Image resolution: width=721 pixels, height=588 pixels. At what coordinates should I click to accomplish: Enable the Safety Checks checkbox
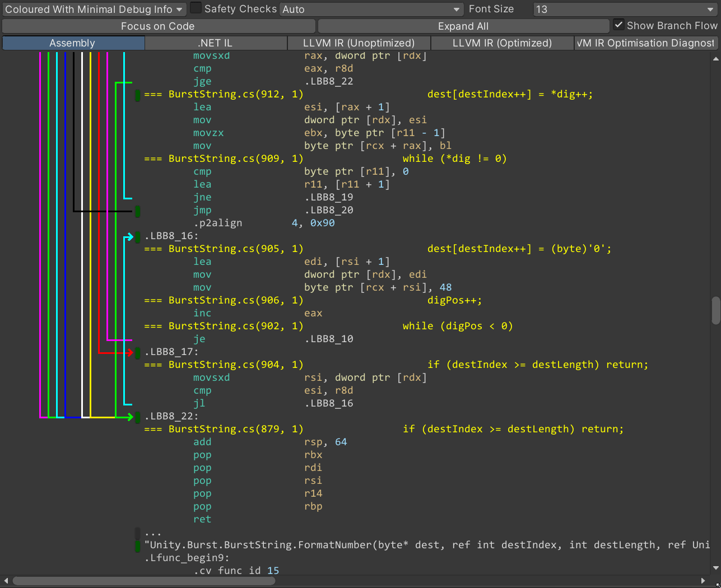click(x=196, y=8)
